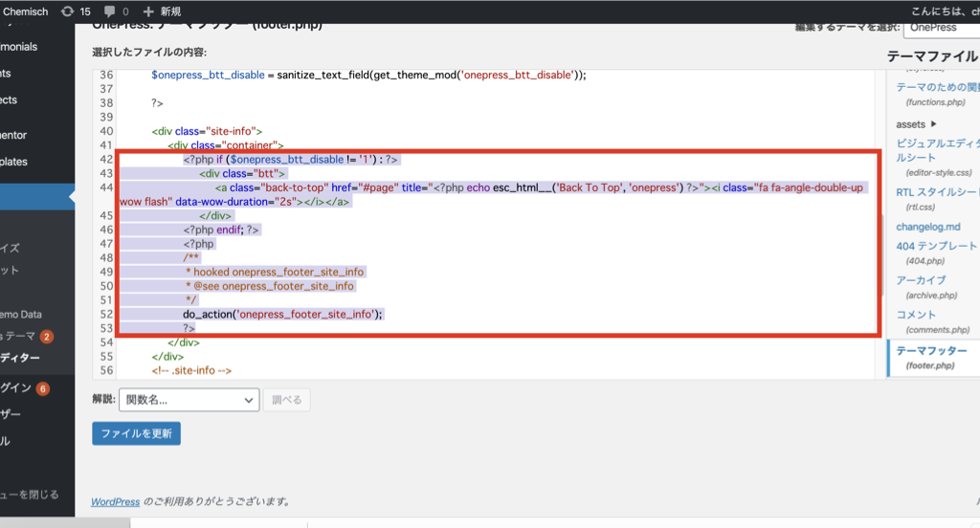The width and height of the screenshot is (980, 528).
Task: Click the .site-info comment on line 56
Action: click(x=191, y=370)
